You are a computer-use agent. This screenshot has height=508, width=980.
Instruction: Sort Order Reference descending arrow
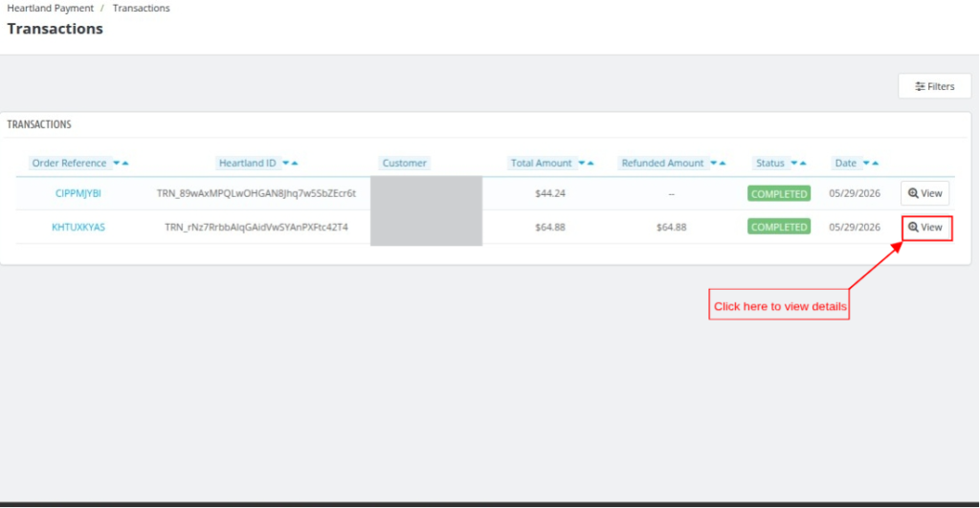(116, 163)
